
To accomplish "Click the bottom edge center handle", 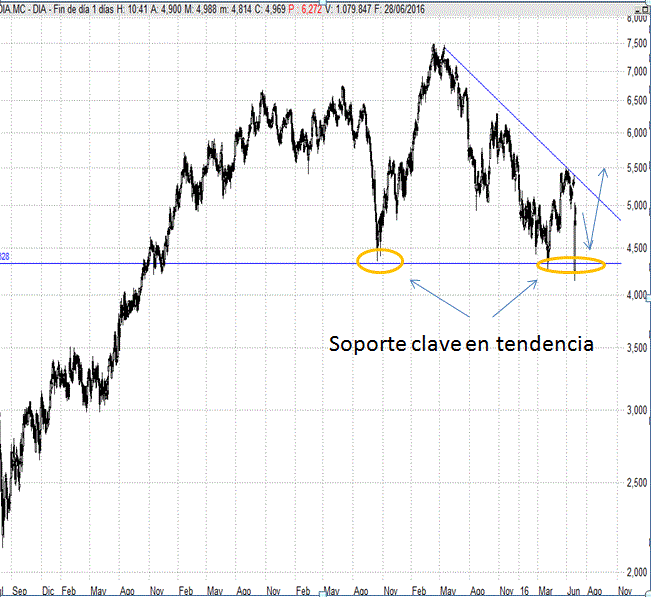I will click(325, 595).
